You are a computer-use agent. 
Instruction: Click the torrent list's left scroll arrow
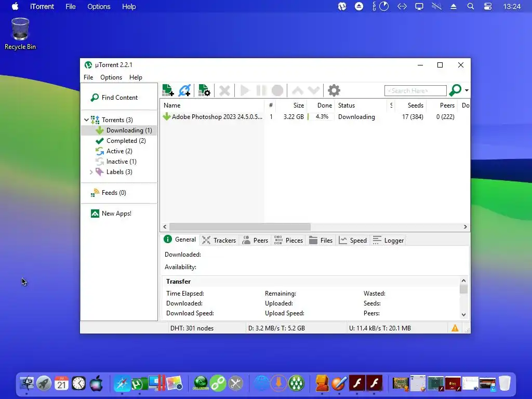tap(165, 227)
